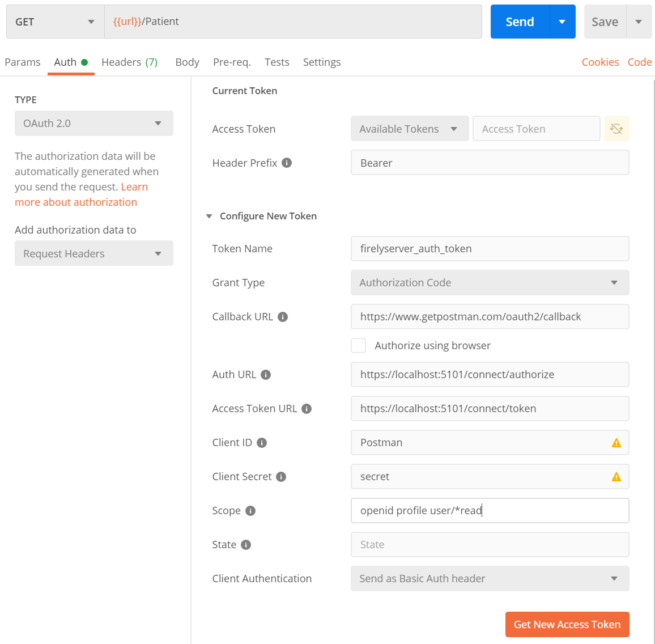Open the Grant Type Authorization Code dropdown
Viewport: 655px width, 644px height.
pyautogui.click(x=490, y=282)
